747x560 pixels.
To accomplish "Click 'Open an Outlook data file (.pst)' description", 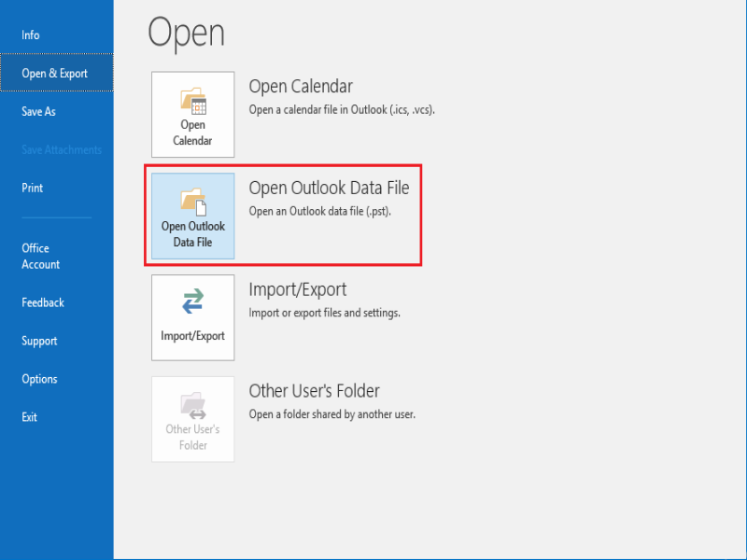I will pos(319,212).
